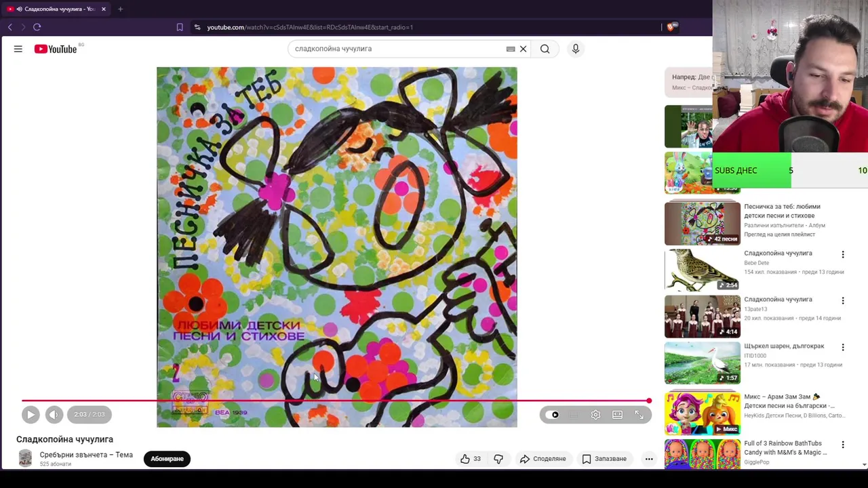Open stork video thumbnail from ITID1000
Screen dimensions: 868x488
(703, 363)
